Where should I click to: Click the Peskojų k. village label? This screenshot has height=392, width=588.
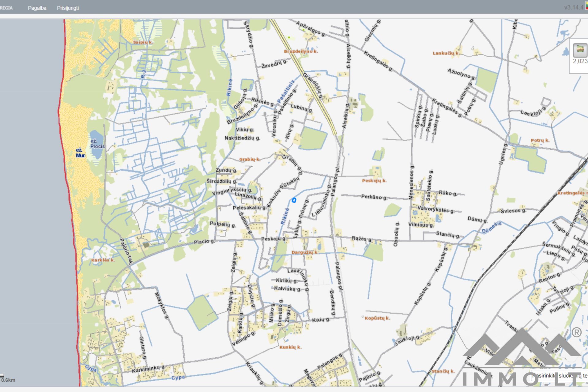click(374, 181)
